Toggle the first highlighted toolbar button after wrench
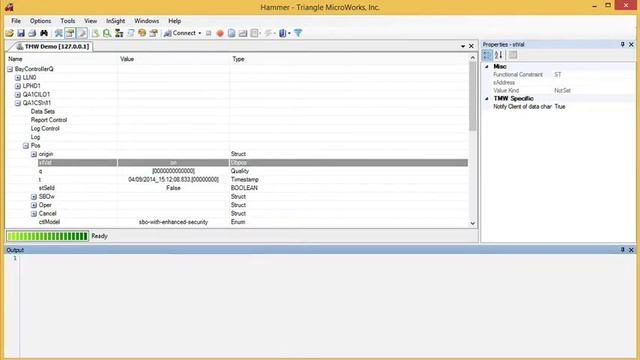Viewport: 640px width, 360px height. [x=70, y=33]
